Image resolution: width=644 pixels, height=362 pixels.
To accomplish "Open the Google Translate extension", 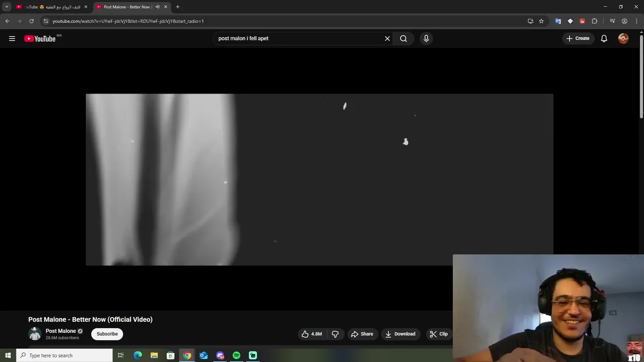I will [x=558, y=21].
